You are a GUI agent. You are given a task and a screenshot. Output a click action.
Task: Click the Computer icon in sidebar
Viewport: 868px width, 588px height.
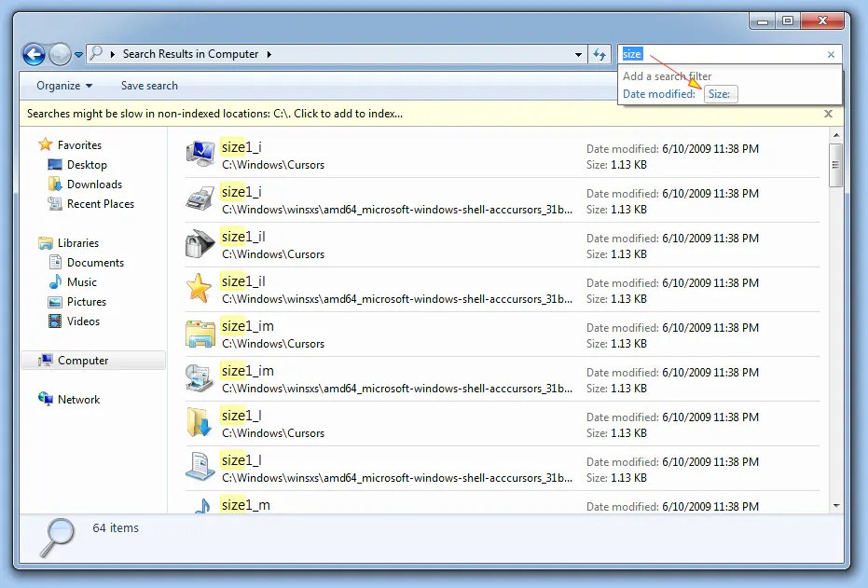click(46, 360)
